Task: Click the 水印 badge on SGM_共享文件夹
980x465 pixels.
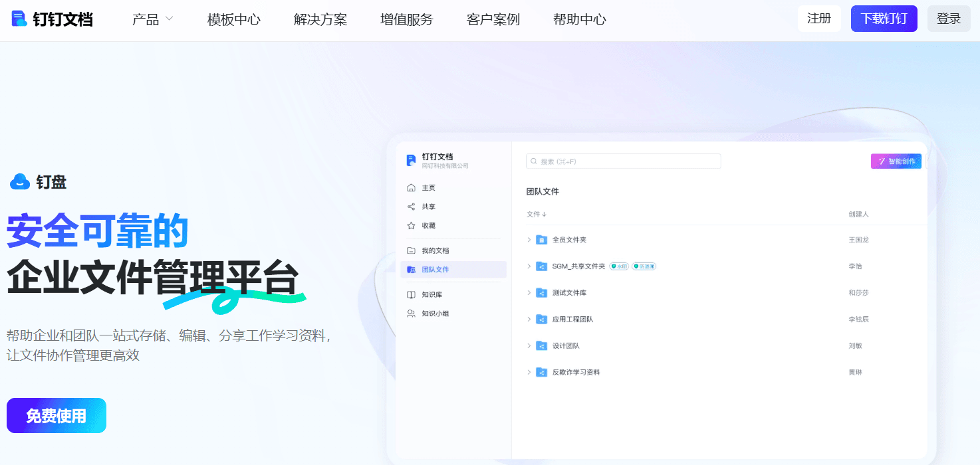Action: [619, 266]
